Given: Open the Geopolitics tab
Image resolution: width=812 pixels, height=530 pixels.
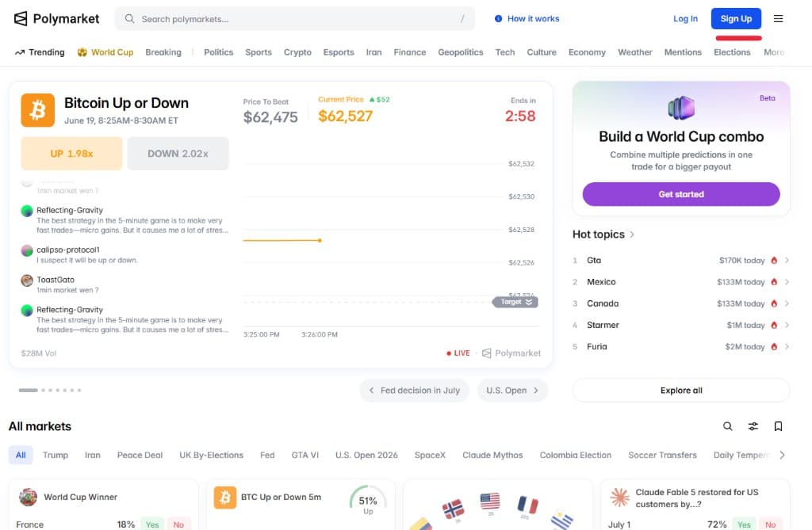Looking at the screenshot, I should (461, 52).
